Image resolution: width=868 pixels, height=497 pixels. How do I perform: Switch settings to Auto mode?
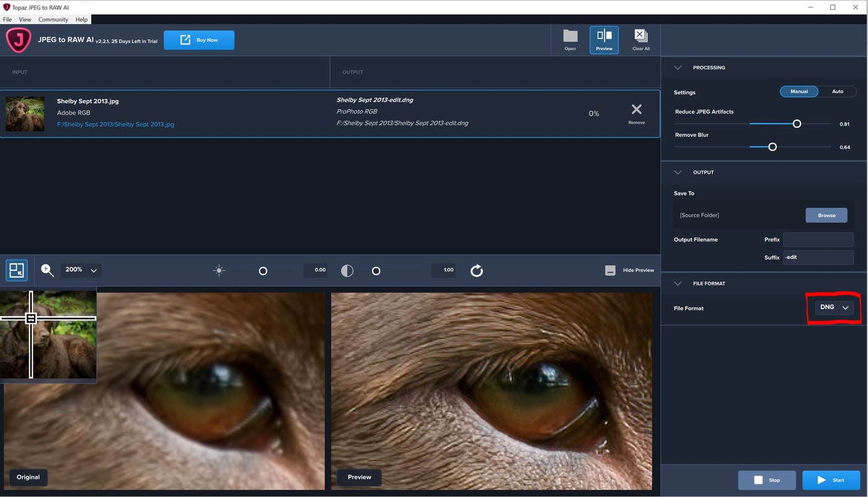837,92
